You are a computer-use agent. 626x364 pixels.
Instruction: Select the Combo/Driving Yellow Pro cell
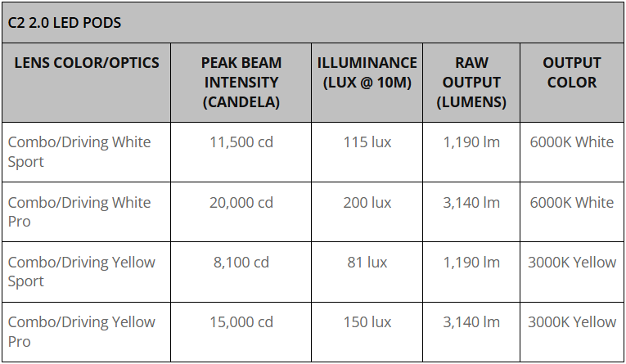pos(81,331)
